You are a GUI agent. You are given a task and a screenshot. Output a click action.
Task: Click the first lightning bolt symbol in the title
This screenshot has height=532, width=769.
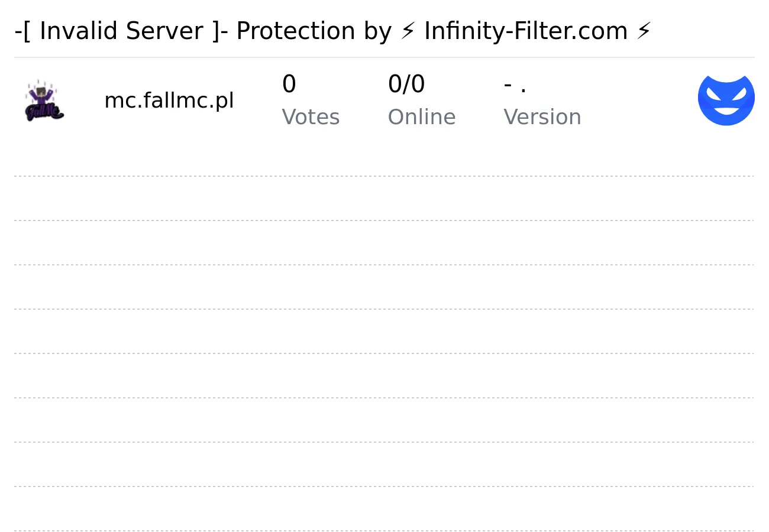pos(408,31)
